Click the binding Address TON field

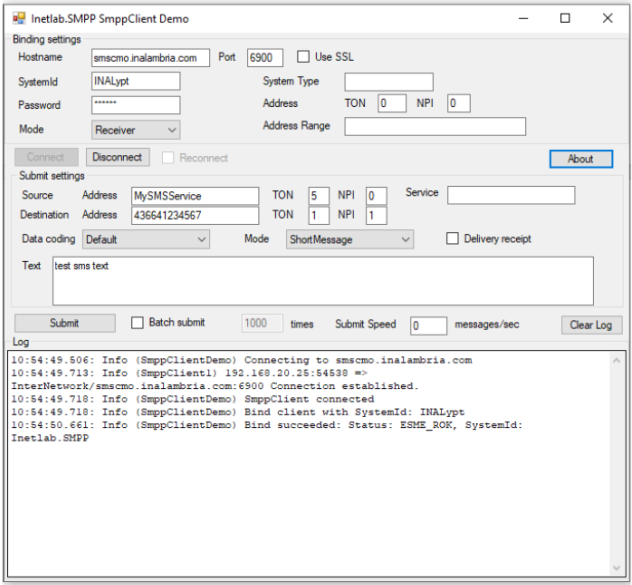click(392, 103)
